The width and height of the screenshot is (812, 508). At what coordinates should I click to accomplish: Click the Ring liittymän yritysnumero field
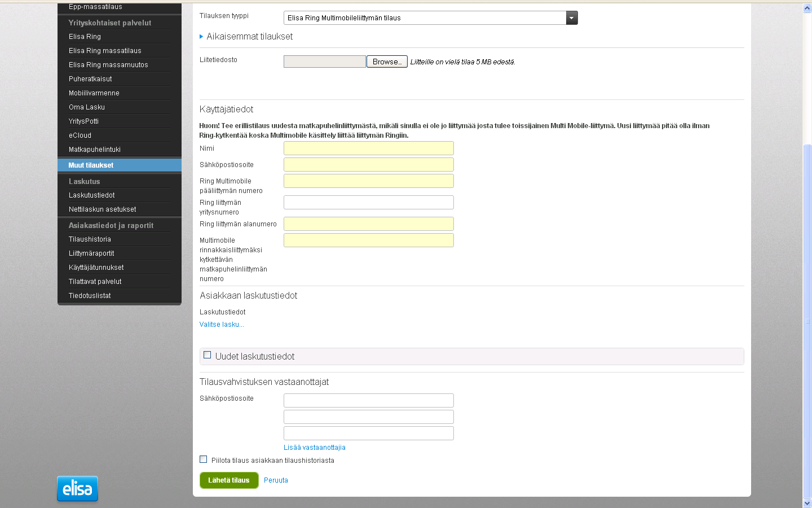369,202
